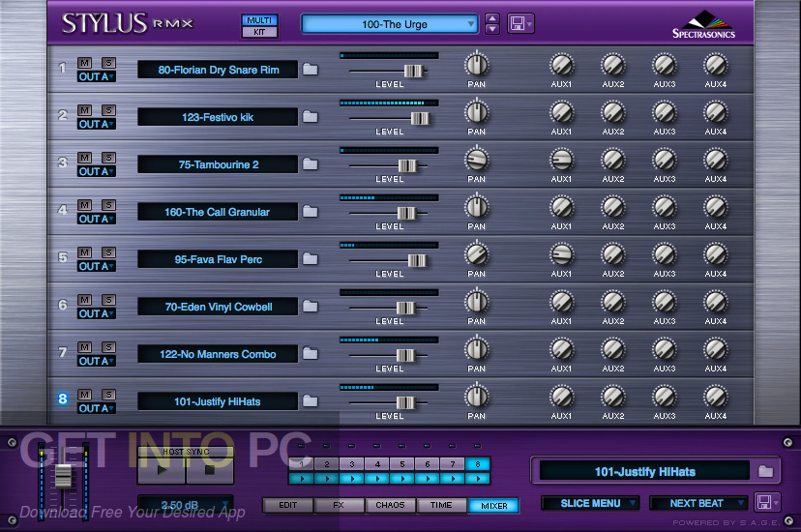Click the AUX2 knob on part 7

pyautogui.click(x=613, y=349)
